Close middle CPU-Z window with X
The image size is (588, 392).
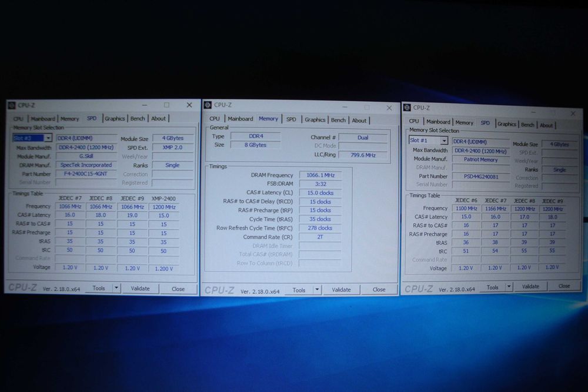[x=389, y=108]
